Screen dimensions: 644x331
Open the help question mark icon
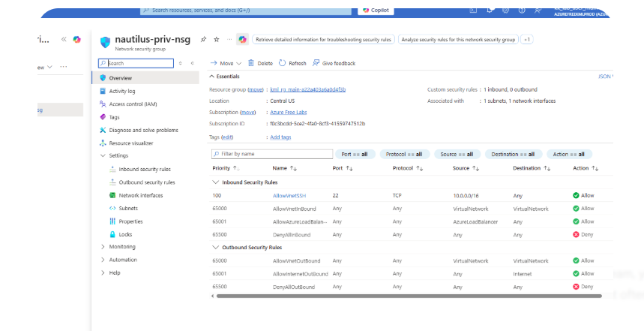[x=522, y=11]
